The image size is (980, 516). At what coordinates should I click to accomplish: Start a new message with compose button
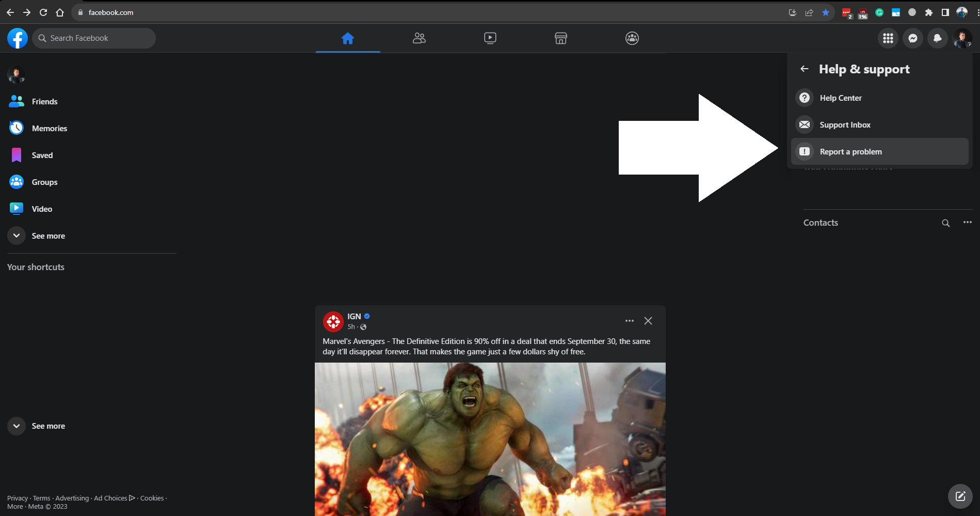point(960,496)
